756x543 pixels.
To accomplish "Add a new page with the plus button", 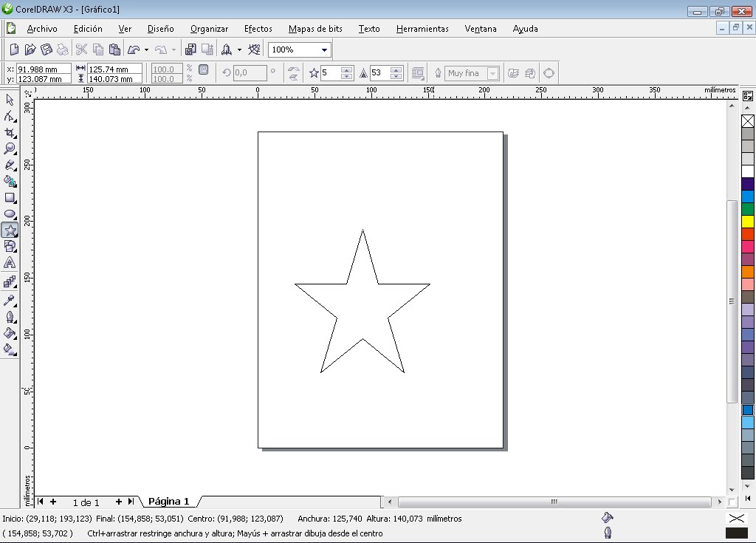I will pos(118,502).
